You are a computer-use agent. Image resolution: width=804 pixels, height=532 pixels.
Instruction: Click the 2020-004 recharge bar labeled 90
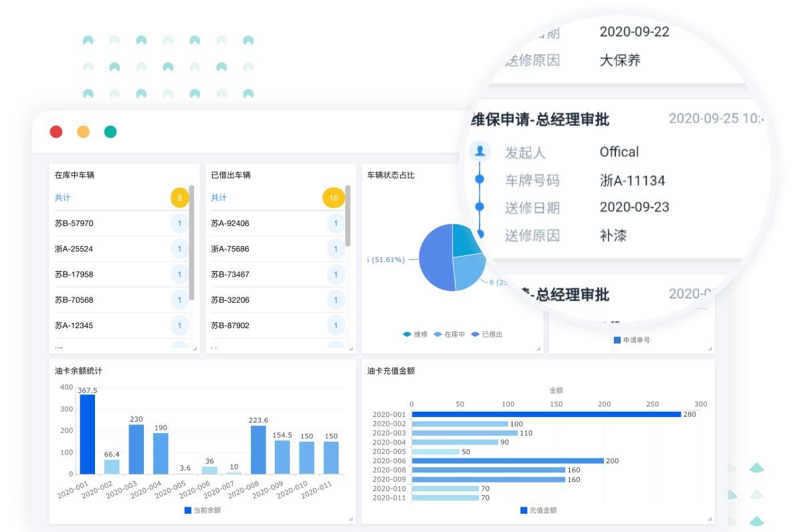(455, 442)
